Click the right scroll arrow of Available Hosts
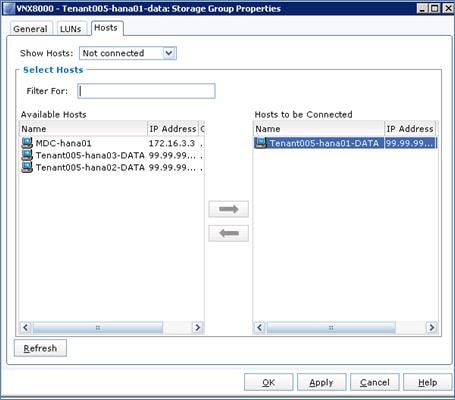This screenshot has height=400, width=455. pyautogui.click(x=197, y=327)
